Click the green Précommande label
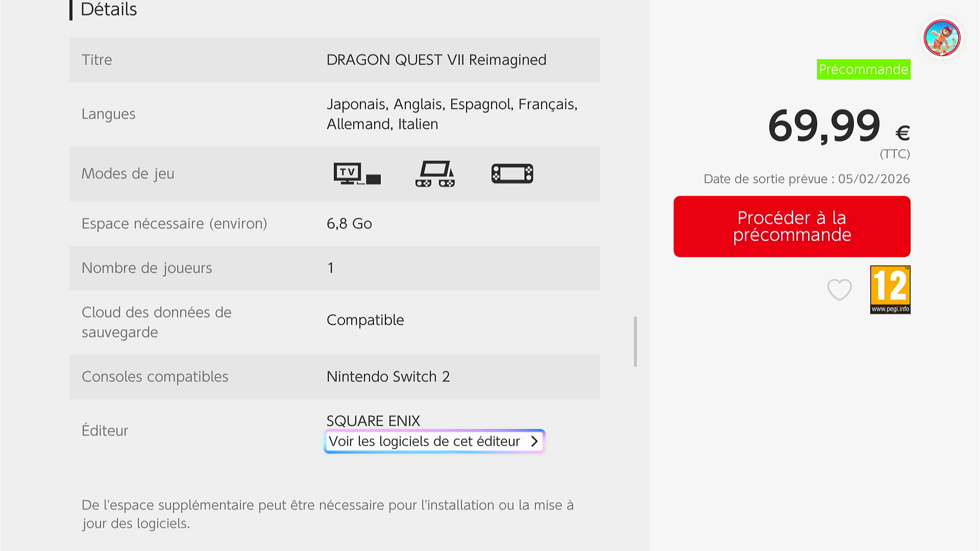Viewport: 980px width, 551px height. [863, 69]
